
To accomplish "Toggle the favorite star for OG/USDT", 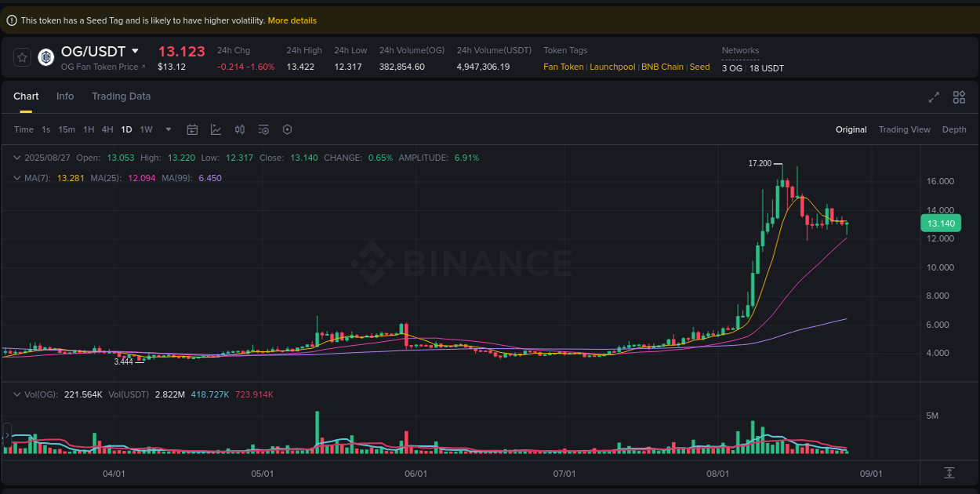I will (x=21, y=56).
